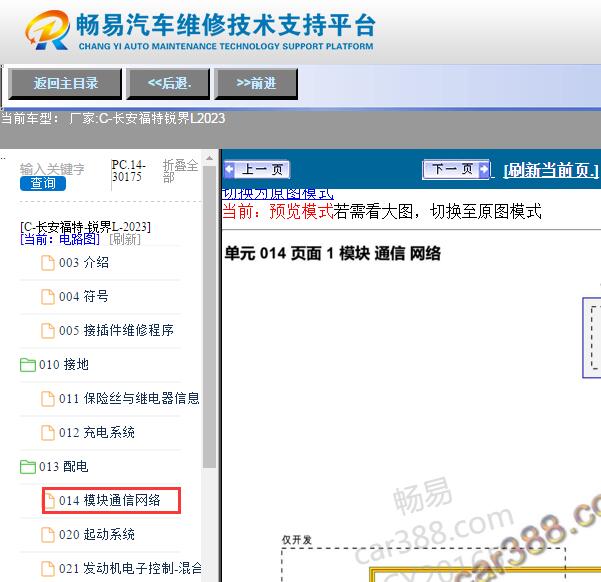Open tree item 004 符号
Screen dimensions: 601x582
pyautogui.click(x=84, y=297)
